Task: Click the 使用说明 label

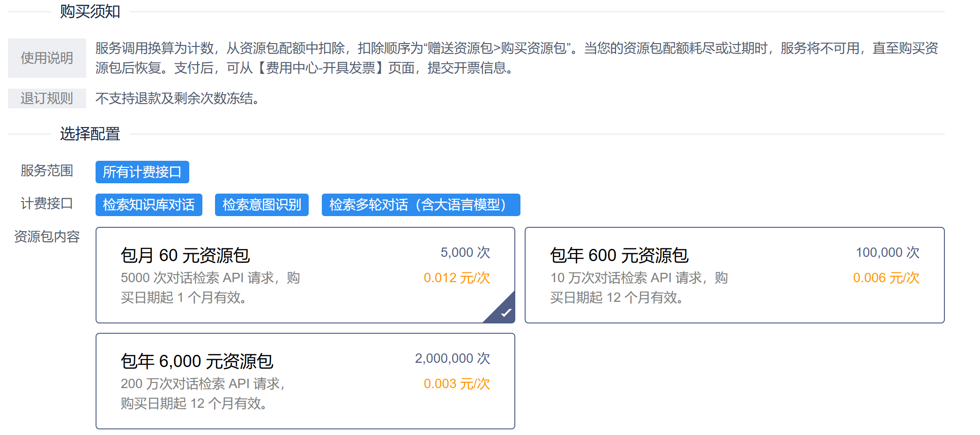Action: (x=47, y=58)
